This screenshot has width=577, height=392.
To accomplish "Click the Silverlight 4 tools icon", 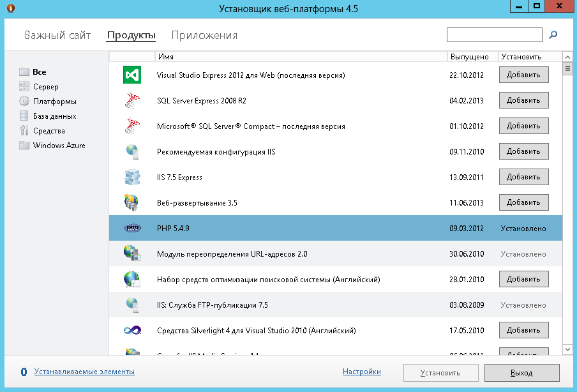I will pyautogui.click(x=131, y=331).
